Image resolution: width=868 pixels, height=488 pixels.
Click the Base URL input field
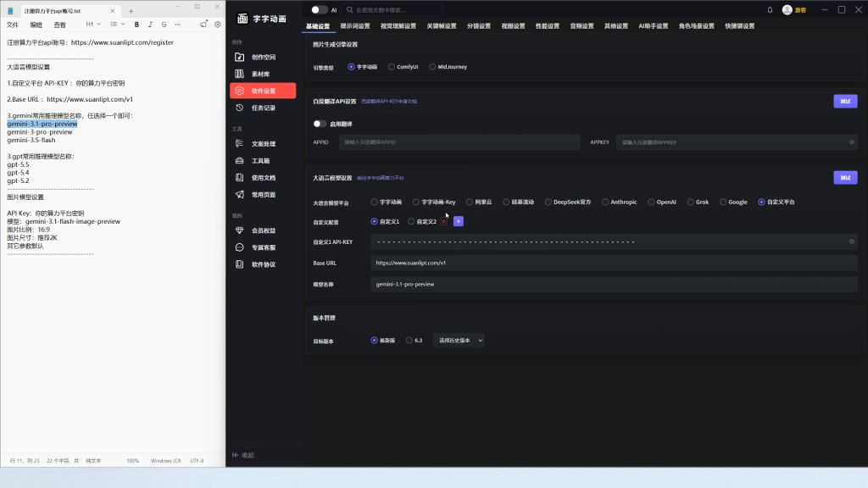click(x=614, y=263)
